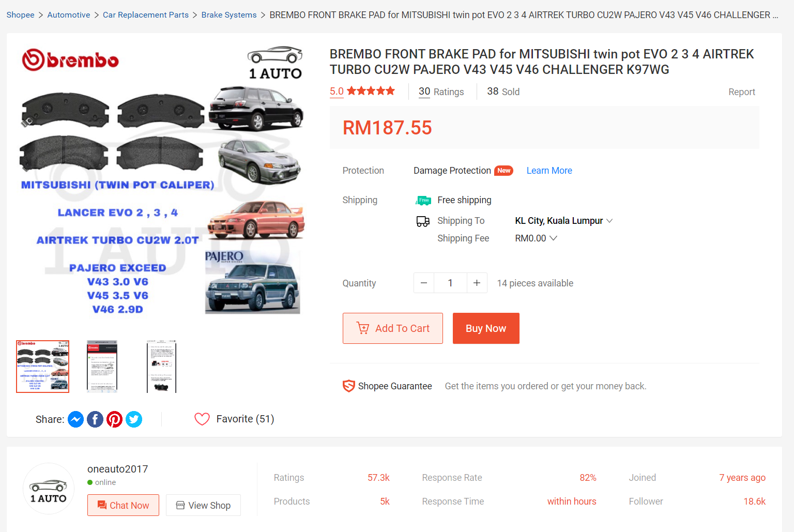This screenshot has width=794, height=532.
Task: Click Add To Cart button
Action: 393,328
